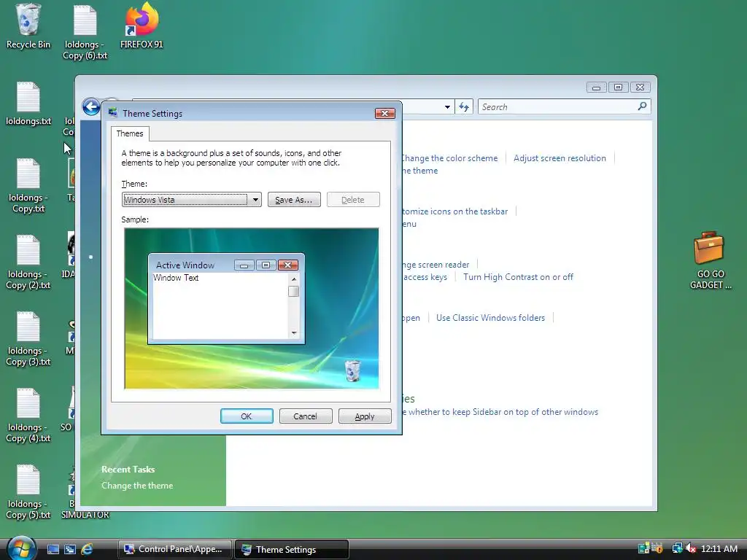Maximize the Control Panel window
This screenshot has width=747, height=560.
click(x=618, y=87)
